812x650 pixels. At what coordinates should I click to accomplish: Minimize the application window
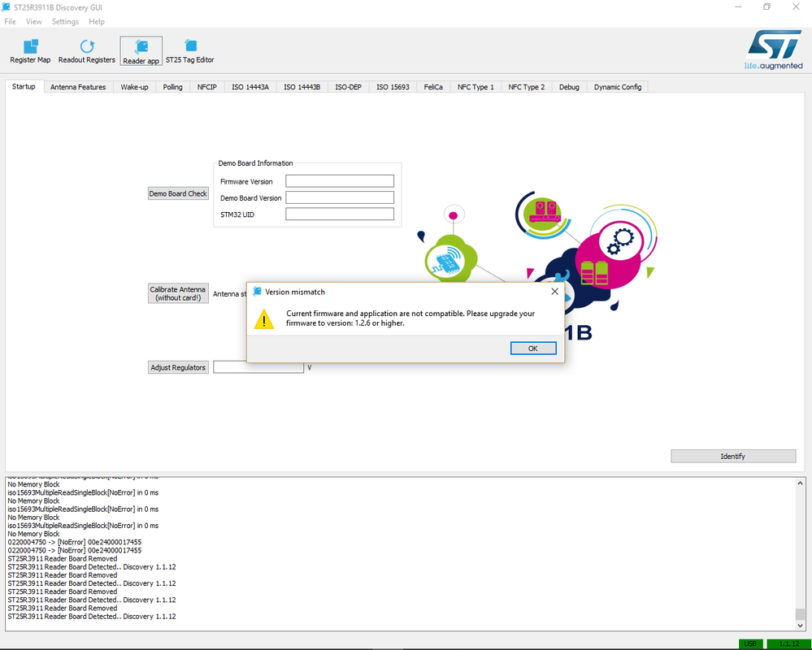point(739,6)
